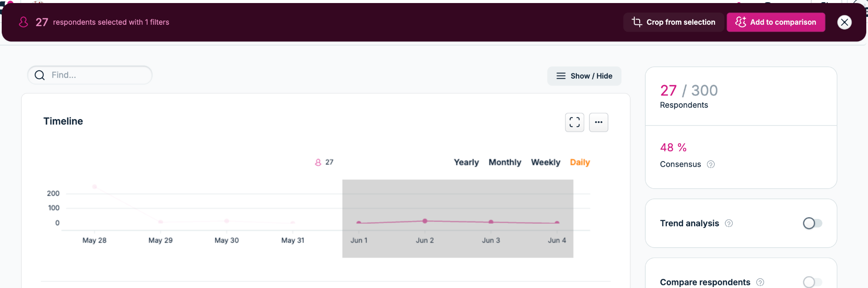Enable the Trend analysis toggle
Image resolution: width=868 pixels, height=288 pixels.
(x=812, y=223)
